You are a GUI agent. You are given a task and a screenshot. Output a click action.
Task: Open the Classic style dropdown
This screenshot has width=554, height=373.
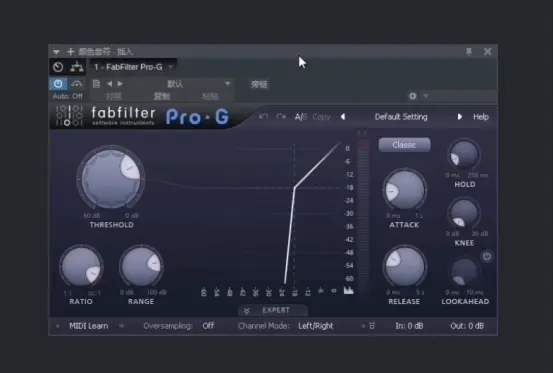[x=404, y=145]
